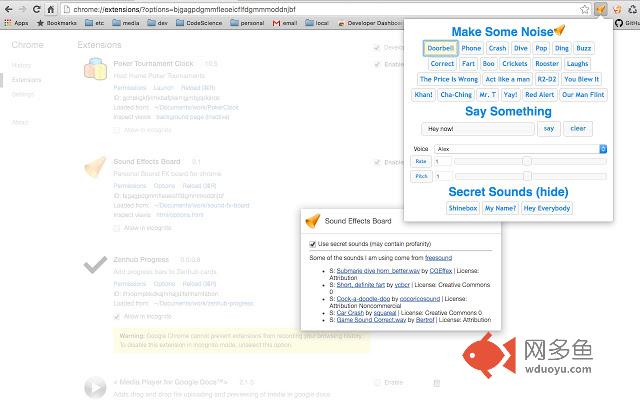Click the address bar URL field
The image size is (640, 400).
[318, 9]
